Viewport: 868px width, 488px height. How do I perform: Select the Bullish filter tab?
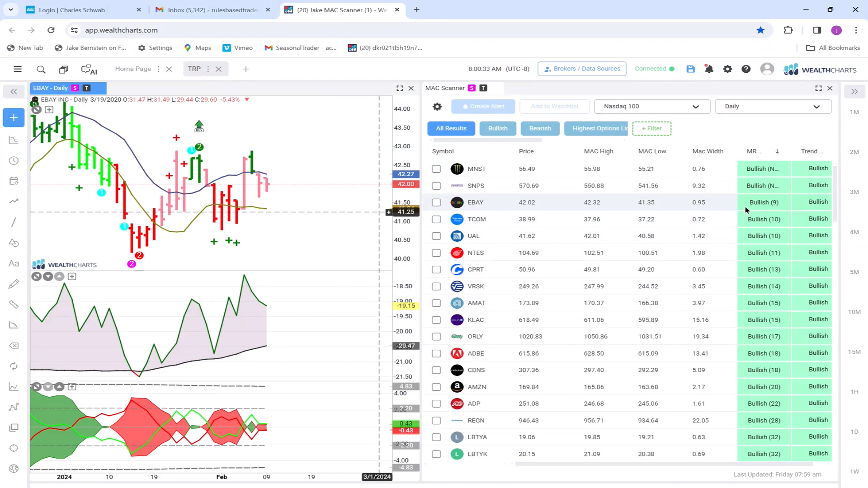498,128
